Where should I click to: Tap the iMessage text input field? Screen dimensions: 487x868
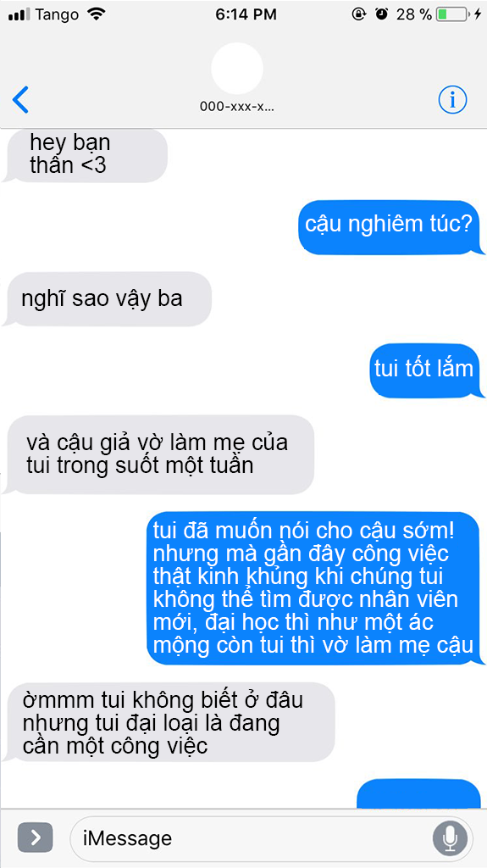(x=271, y=838)
